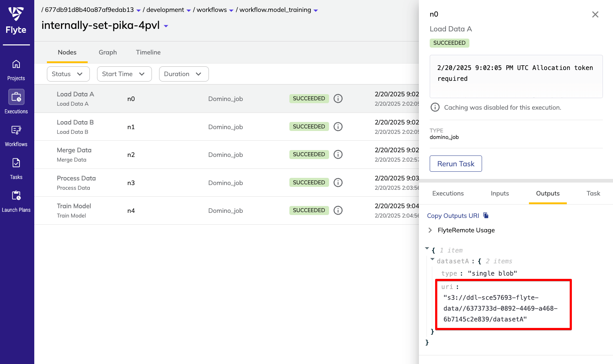Click the "single blob" type value
The image size is (613, 364).
pos(492,273)
